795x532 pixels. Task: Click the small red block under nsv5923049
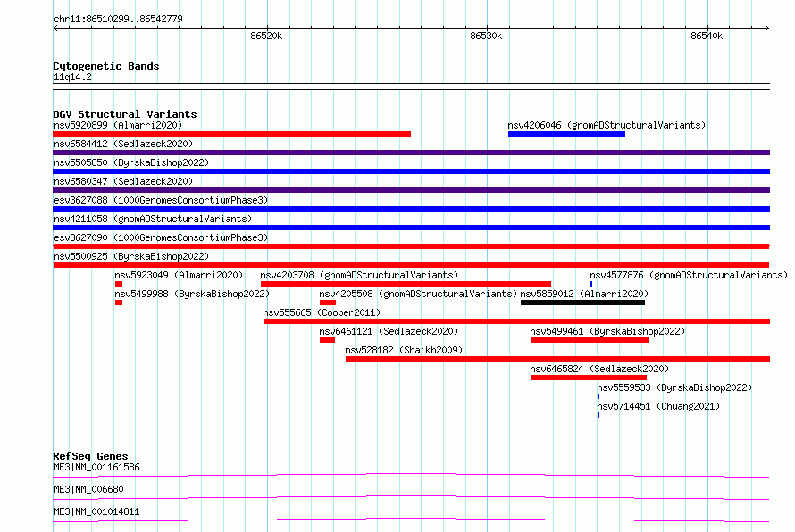(x=119, y=284)
